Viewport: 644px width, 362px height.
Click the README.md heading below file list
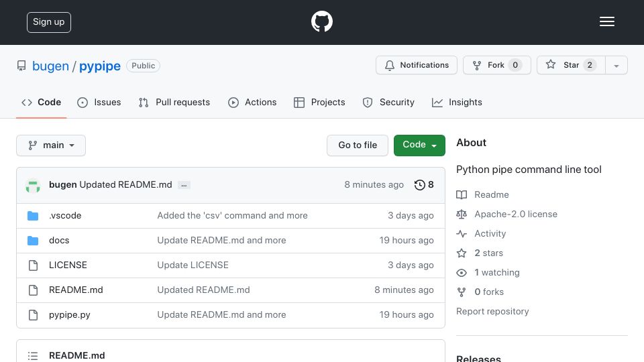pos(76,355)
